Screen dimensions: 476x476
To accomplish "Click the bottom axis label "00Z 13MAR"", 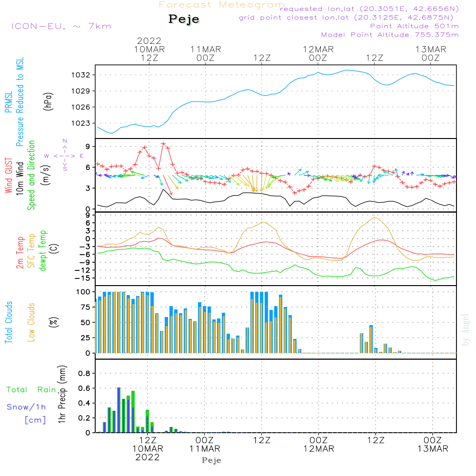I will 433,445.
